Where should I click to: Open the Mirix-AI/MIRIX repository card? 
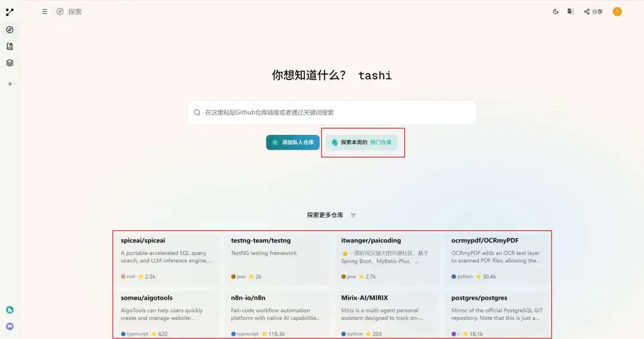[x=387, y=315]
